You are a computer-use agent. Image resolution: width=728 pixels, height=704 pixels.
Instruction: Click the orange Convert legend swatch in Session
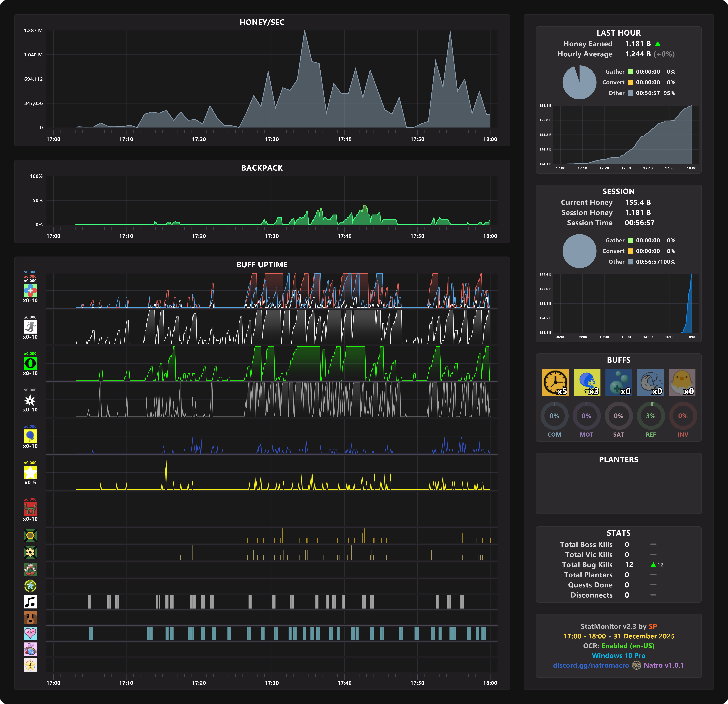[x=630, y=251]
